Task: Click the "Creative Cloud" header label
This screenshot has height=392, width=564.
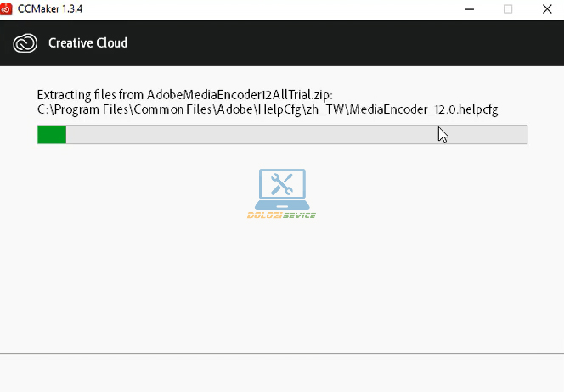Action: 87,42
